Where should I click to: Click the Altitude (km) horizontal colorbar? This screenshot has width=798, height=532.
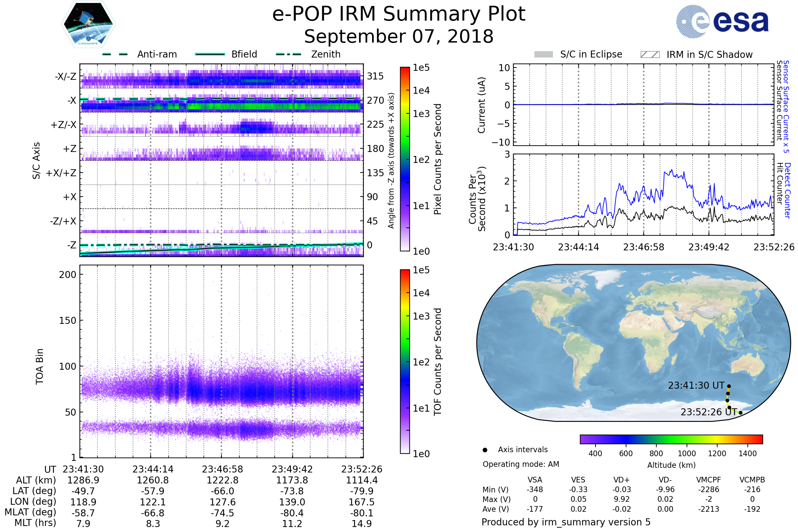pyautogui.click(x=671, y=439)
